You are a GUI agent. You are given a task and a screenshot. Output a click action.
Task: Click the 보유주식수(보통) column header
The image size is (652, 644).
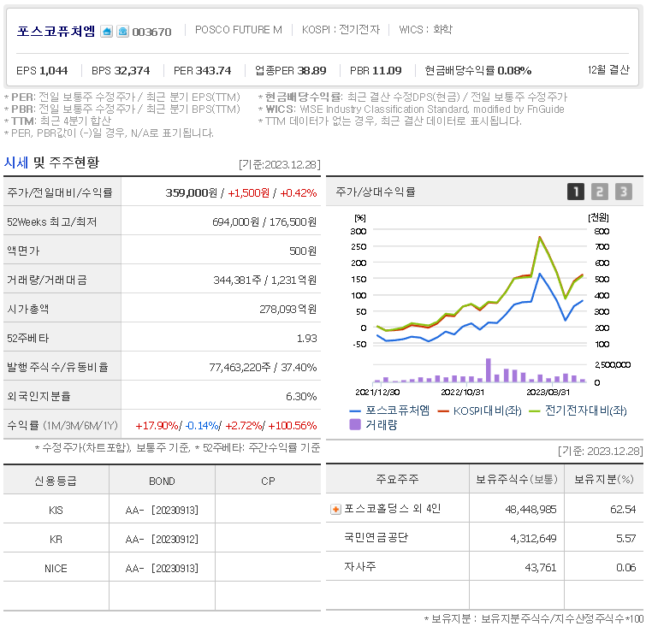pyautogui.click(x=517, y=479)
